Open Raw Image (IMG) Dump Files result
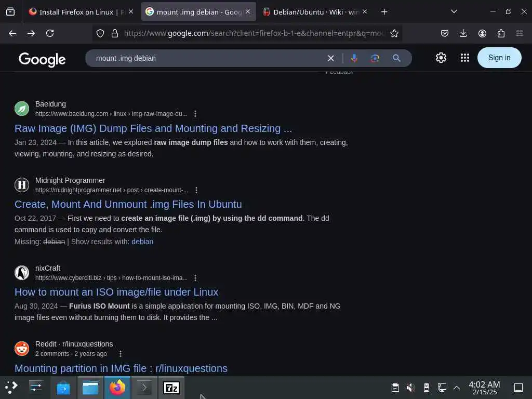 pos(153,129)
